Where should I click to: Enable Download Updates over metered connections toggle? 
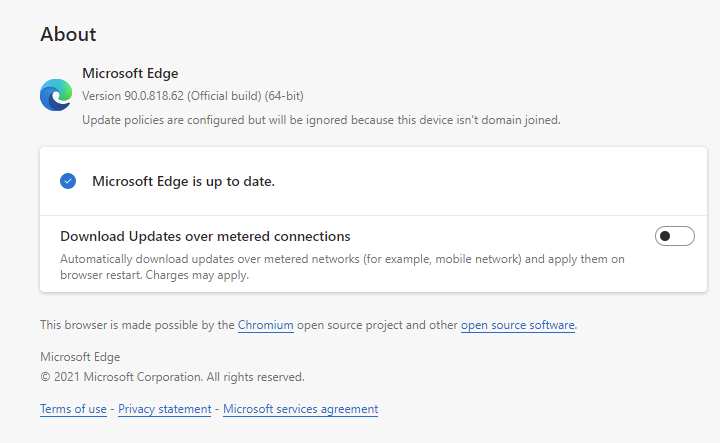click(674, 237)
